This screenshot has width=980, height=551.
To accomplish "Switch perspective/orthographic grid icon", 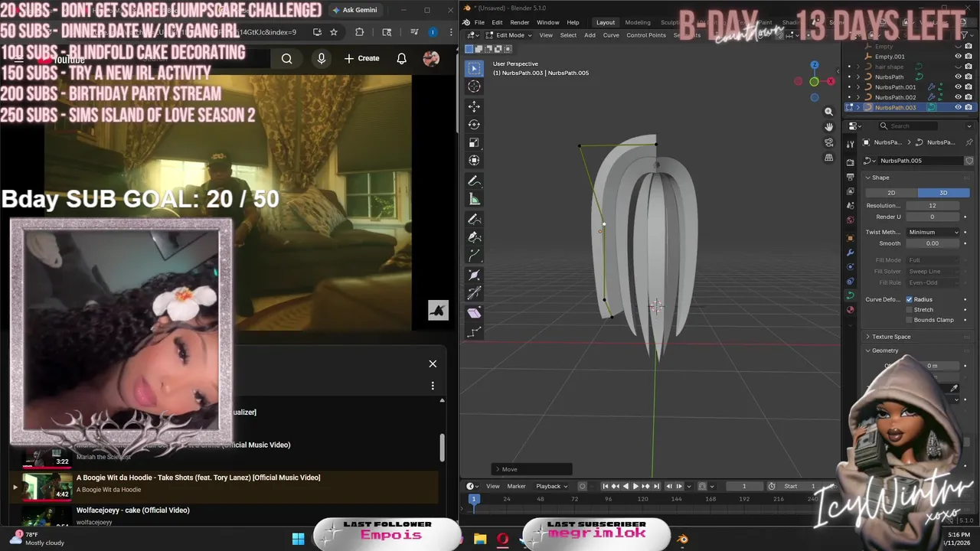I will [x=828, y=158].
